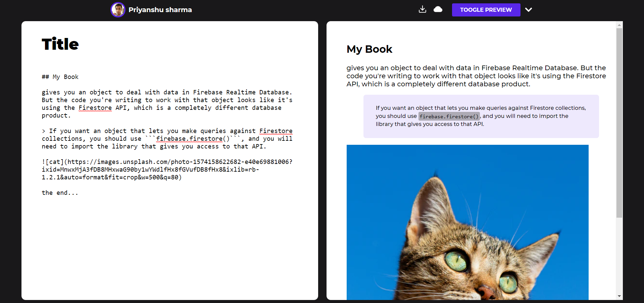Click the cat image in the preview

click(467, 222)
